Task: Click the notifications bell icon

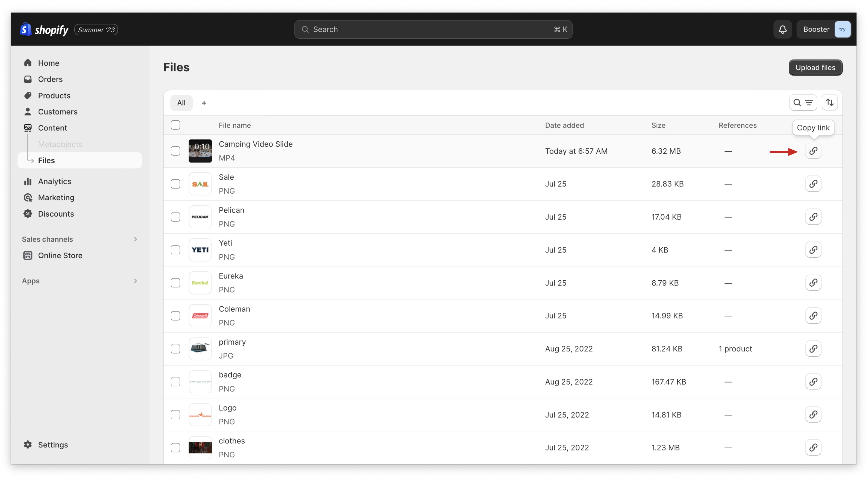Action: (782, 29)
